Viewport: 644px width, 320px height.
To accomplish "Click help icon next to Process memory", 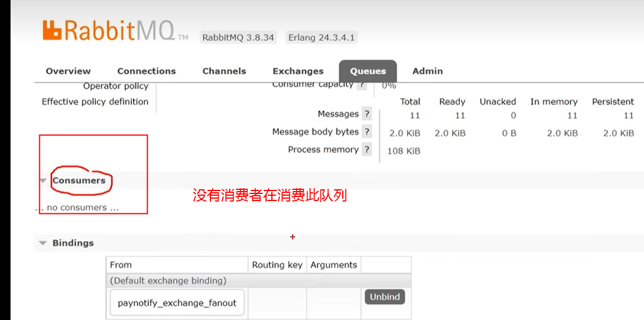I will (367, 150).
